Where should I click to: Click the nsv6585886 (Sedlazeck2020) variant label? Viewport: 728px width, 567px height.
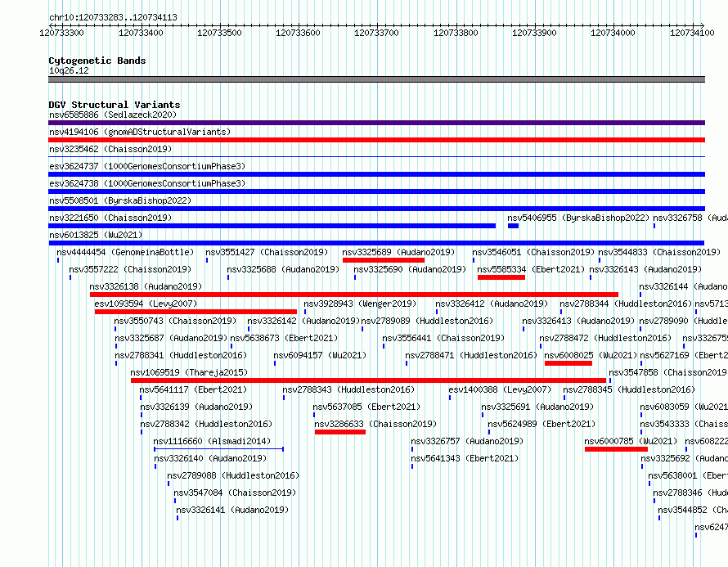(113, 115)
